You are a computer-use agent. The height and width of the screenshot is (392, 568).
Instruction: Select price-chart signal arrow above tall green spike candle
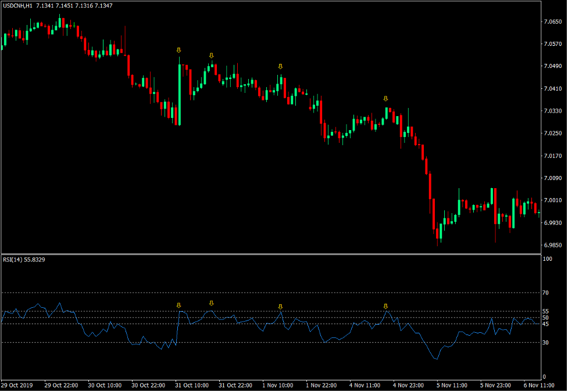tap(178, 51)
